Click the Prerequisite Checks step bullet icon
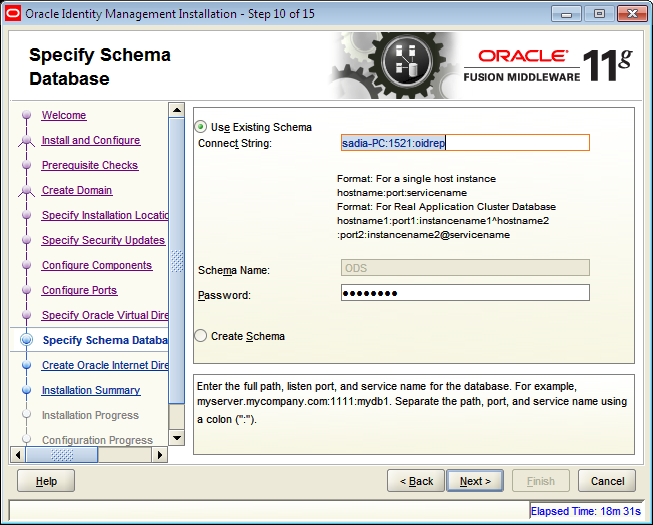 (x=27, y=165)
